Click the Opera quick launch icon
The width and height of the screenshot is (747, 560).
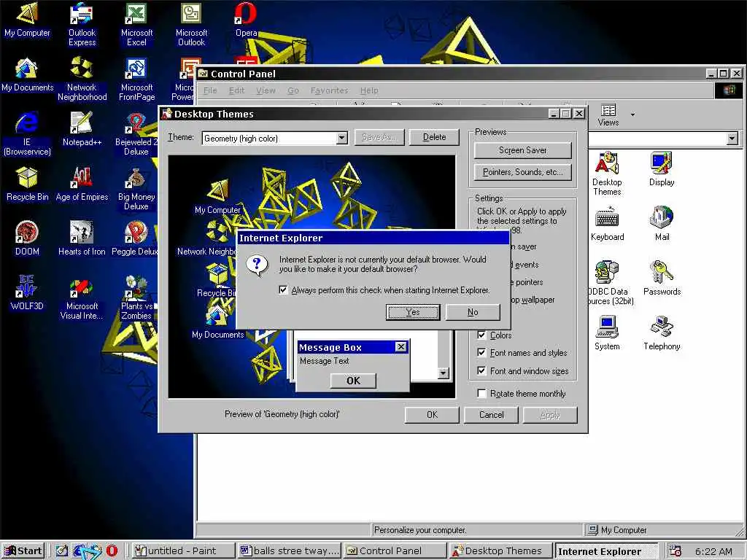(112, 551)
